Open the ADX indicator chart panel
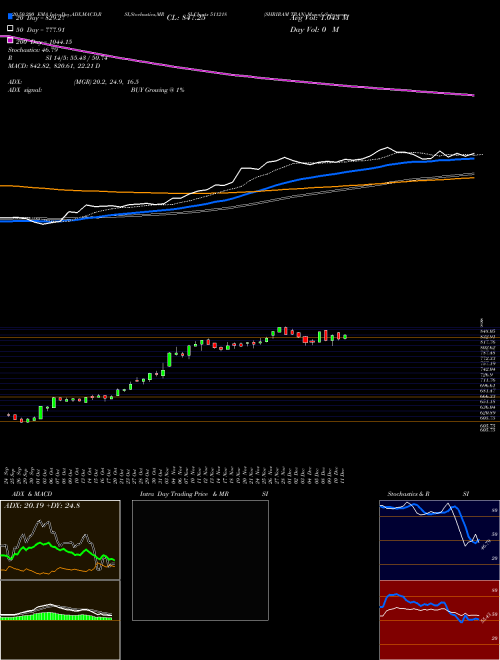500x660 pixels. (60, 540)
